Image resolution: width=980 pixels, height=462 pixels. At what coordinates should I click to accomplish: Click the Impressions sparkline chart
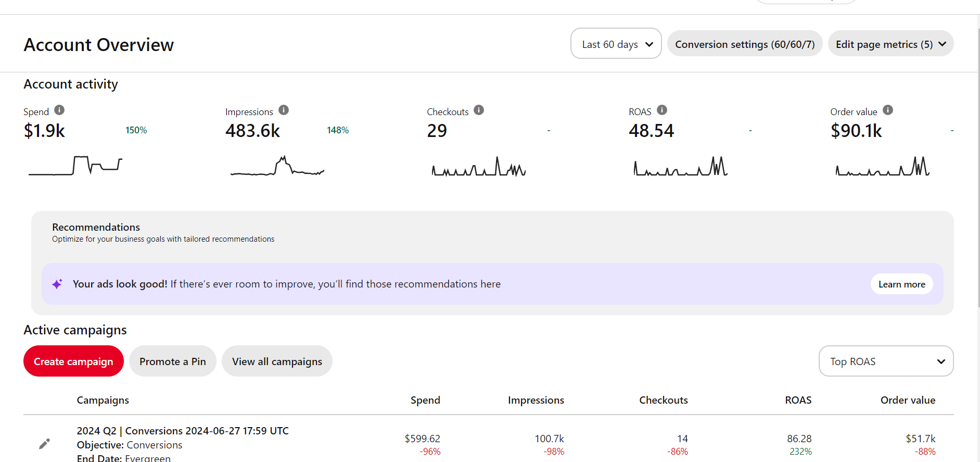pos(277,166)
